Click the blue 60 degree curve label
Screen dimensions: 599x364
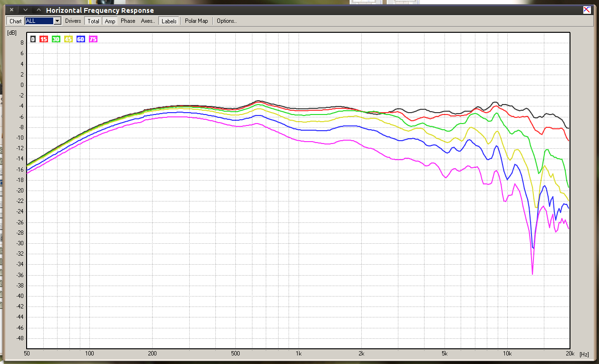point(81,39)
